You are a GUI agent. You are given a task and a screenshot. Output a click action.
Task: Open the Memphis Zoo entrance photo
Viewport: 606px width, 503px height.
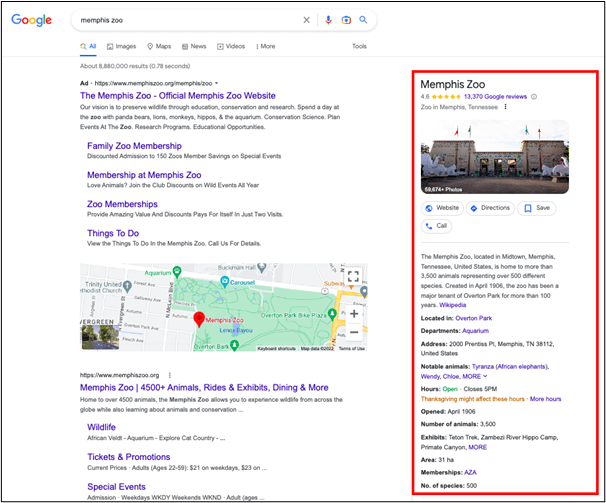click(x=495, y=157)
